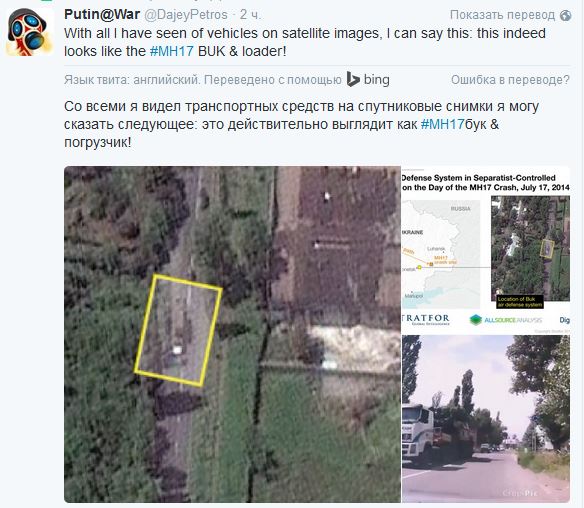Open the Stratfor infographic thumbnail

486,250
